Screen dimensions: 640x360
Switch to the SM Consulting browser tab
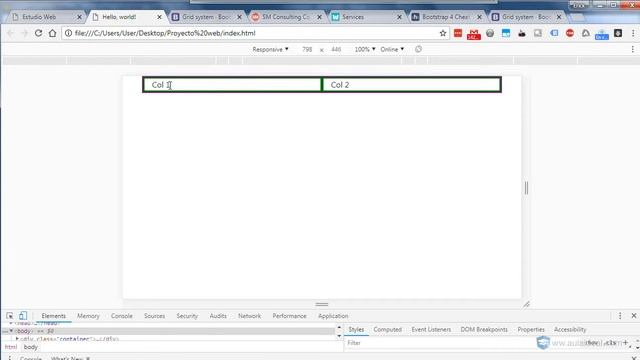pos(286,17)
